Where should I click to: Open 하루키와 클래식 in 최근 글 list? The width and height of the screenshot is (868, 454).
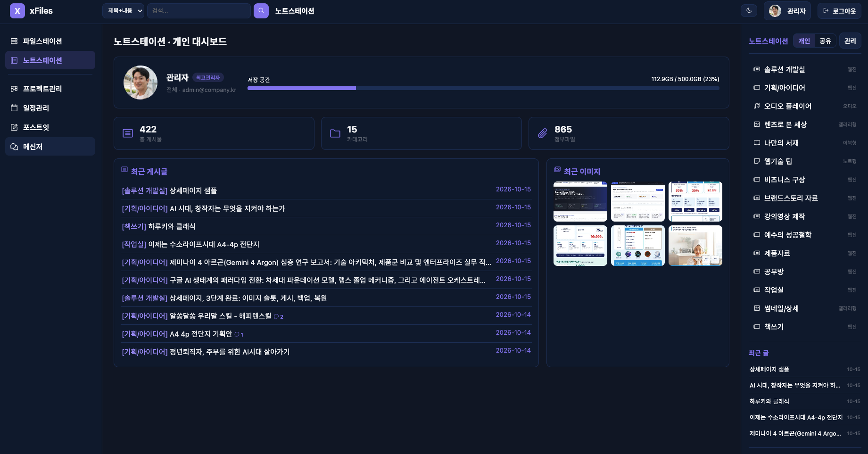(769, 401)
